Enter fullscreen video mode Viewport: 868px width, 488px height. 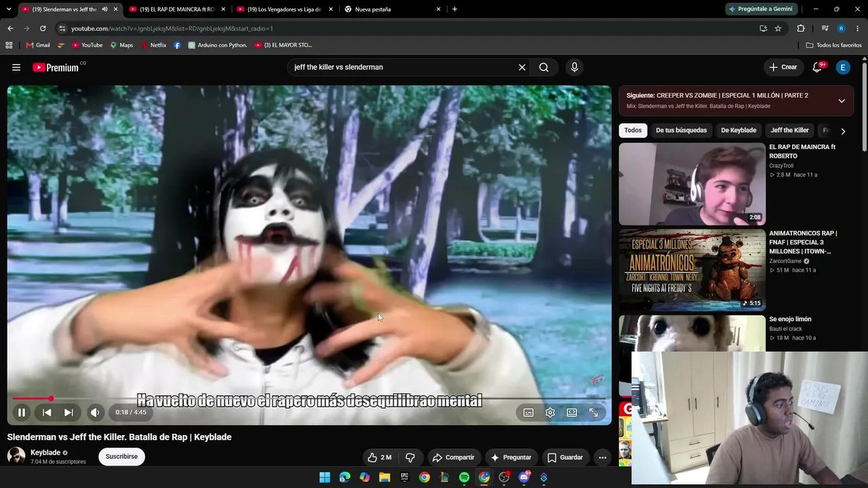(x=593, y=412)
